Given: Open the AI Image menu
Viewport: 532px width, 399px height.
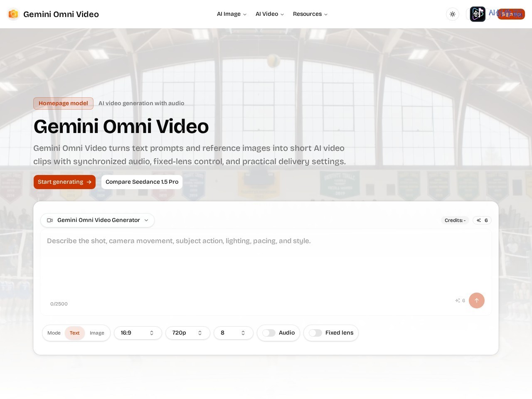Looking at the screenshot, I should [x=232, y=14].
